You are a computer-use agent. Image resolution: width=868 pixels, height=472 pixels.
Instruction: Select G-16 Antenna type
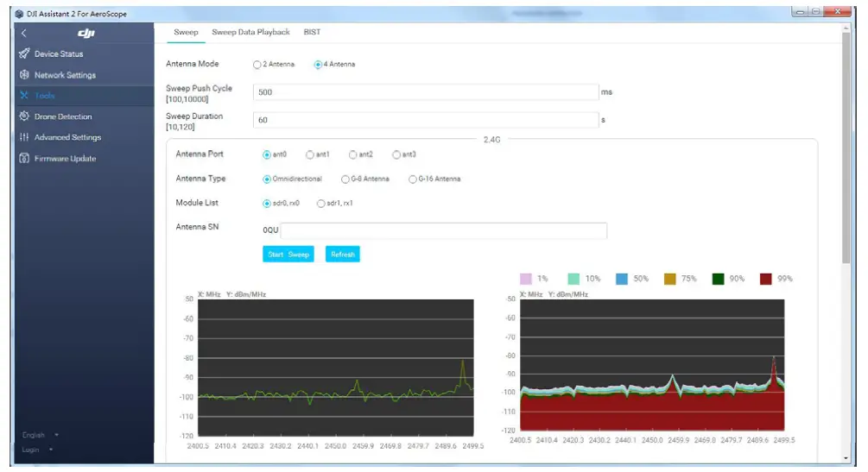pyautogui.click(x=413, y=179)
